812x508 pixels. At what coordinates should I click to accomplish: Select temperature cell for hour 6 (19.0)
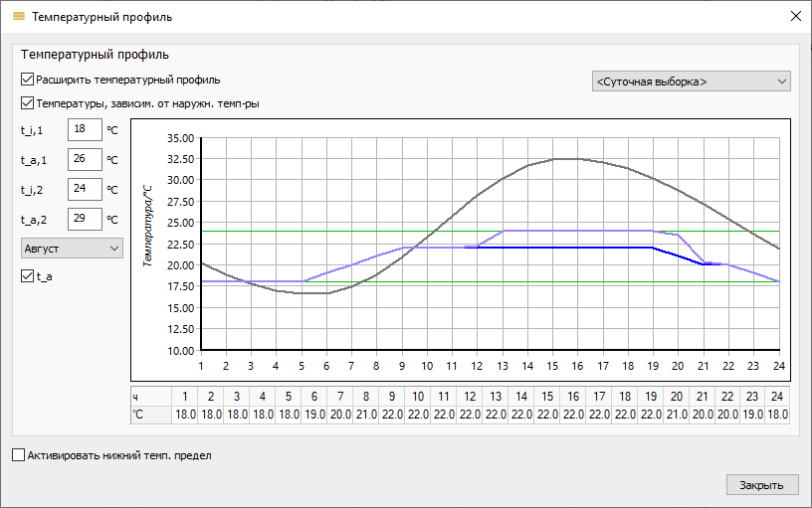pos(314,415)
